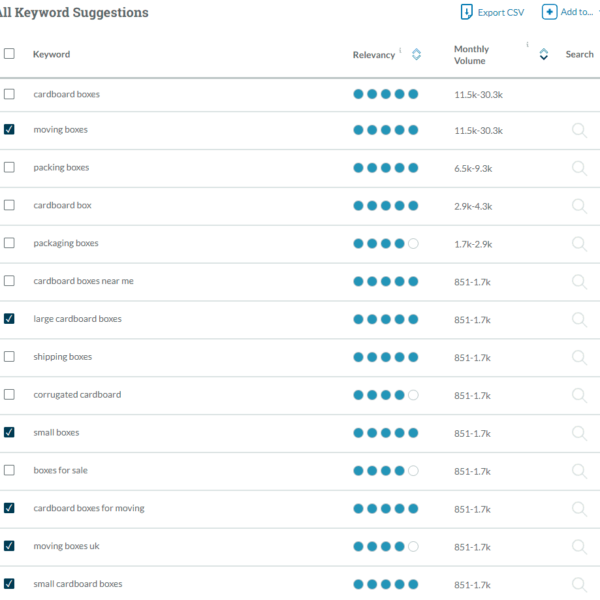The image size is (600, 600).
Task: Uncheck the large cardboard boxes checkbox
Action: pos(9,319)
